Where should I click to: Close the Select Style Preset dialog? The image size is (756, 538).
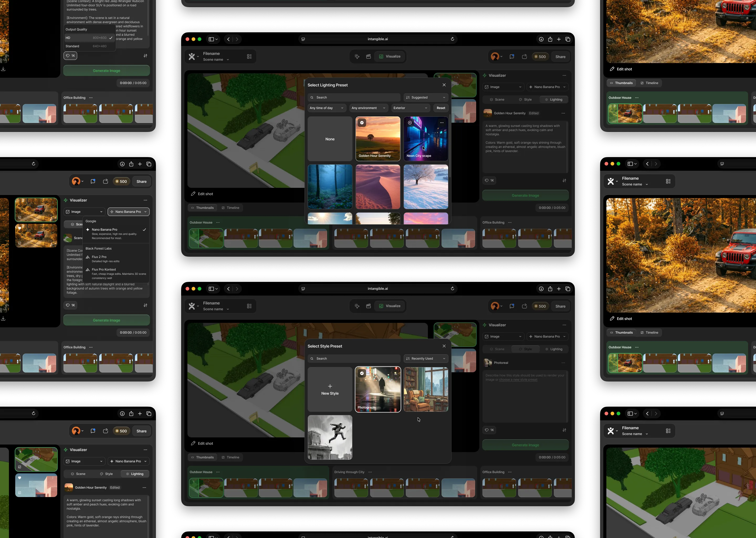coord(444,346)
